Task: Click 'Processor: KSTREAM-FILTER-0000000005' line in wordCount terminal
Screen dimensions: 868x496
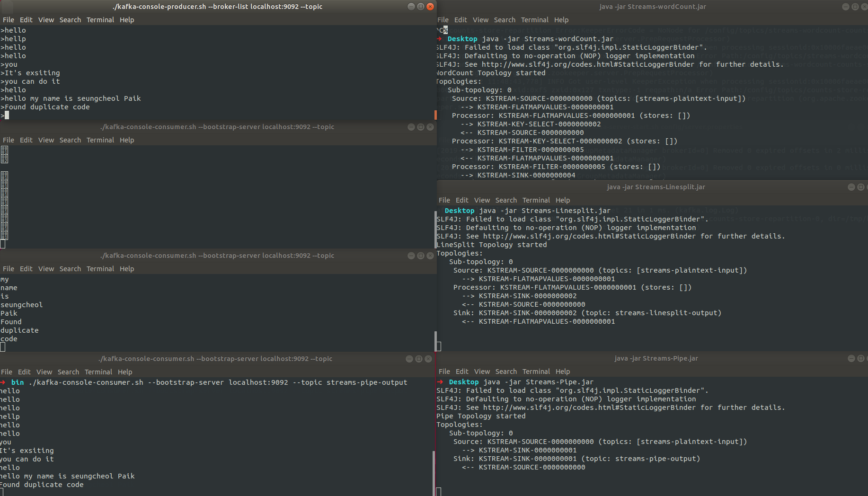Action: [556, 167]
